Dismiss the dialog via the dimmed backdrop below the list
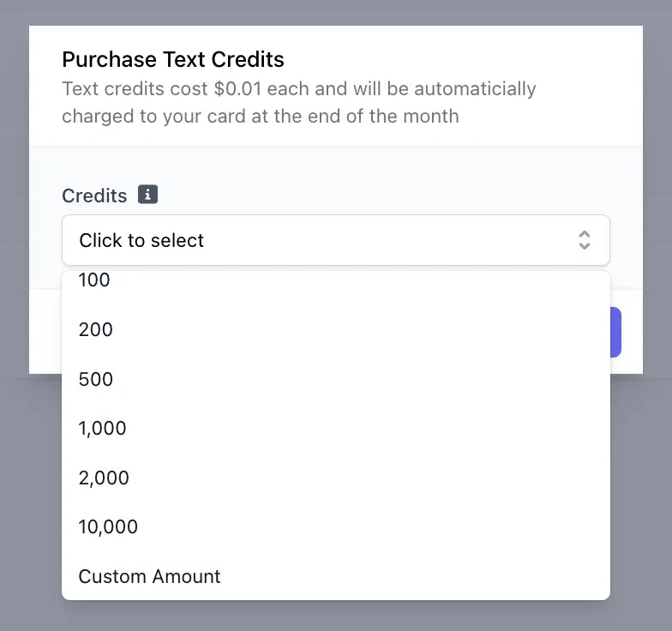The height and width of the screenshot is (631, 672). coord(336,616)
